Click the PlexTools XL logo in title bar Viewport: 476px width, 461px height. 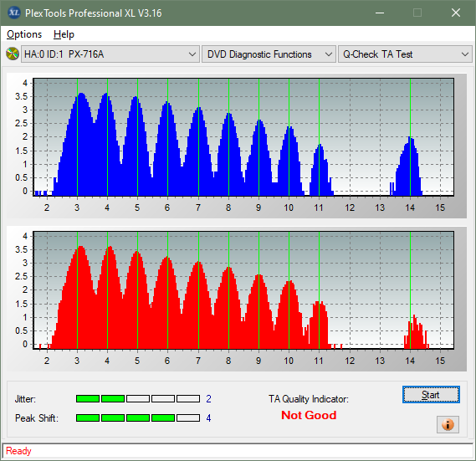13,13
